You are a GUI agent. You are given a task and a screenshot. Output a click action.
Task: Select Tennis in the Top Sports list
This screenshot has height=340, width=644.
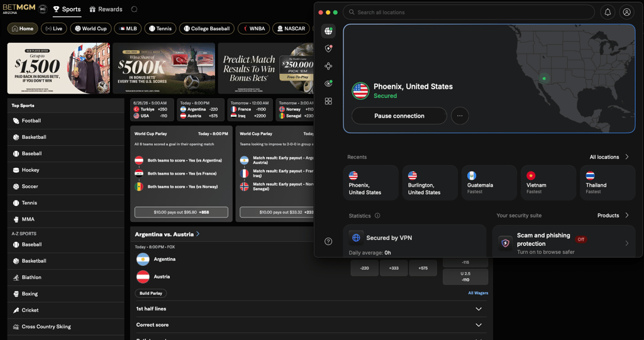[65, 203]
